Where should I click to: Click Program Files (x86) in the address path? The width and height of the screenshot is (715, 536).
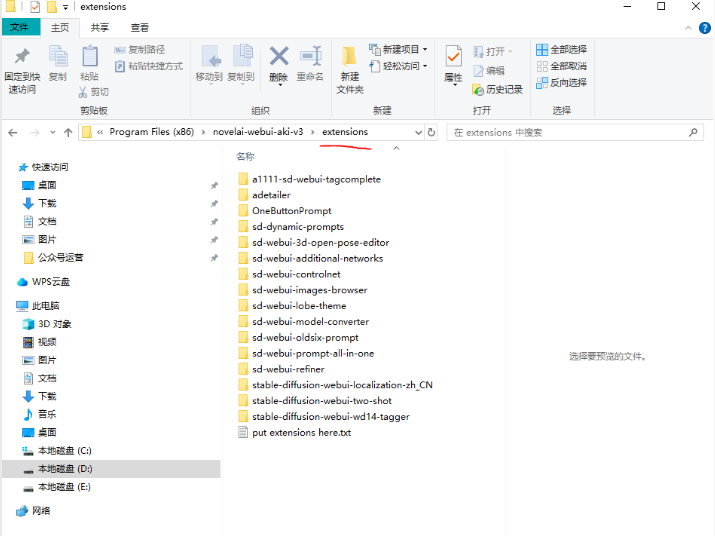click(151, 132)
